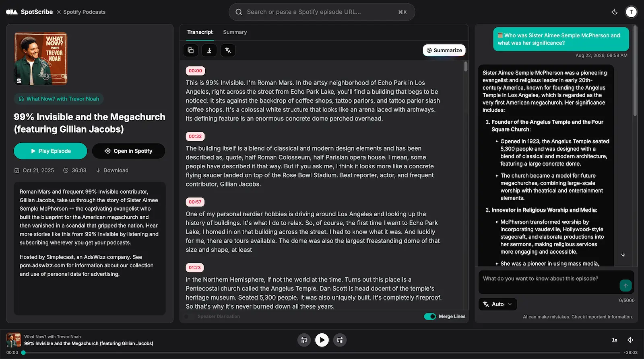
Task: Jump to timestamp 00:57
Action: pyautogui.click(x=195, y=202)
